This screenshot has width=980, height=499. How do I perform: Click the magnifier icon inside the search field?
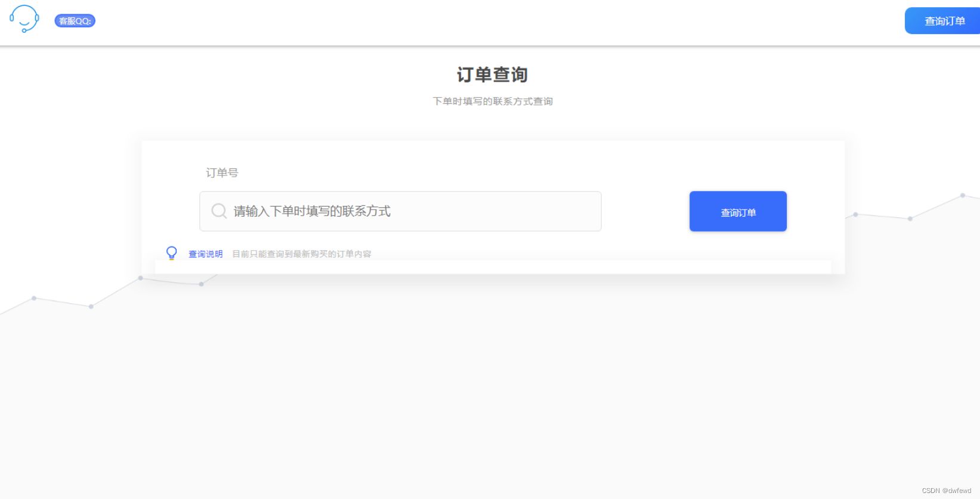pos(219,211)
